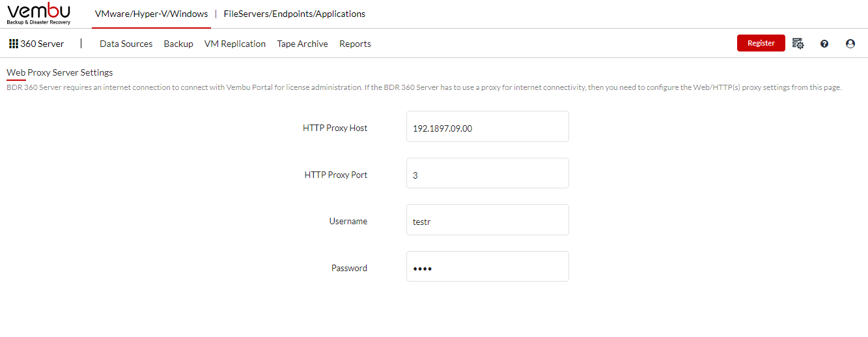Image resolution: width=868 pixels, height=337 pixels.
Task: Open the Backup menu
Action: (178, 44)
